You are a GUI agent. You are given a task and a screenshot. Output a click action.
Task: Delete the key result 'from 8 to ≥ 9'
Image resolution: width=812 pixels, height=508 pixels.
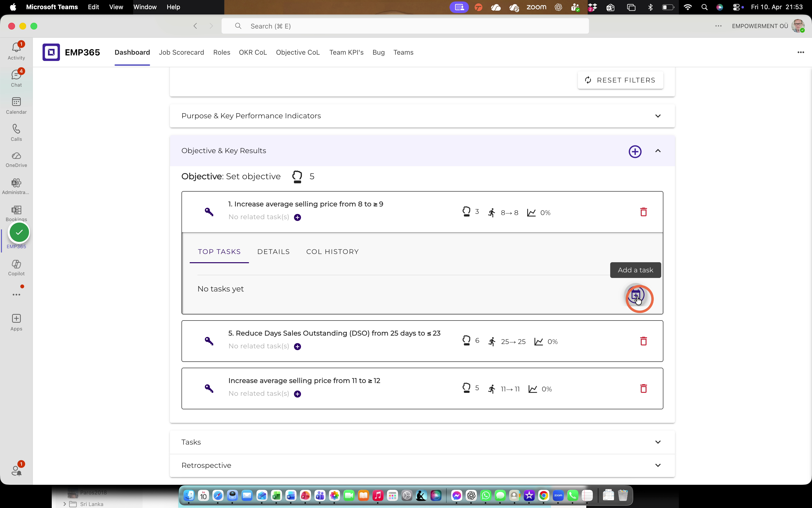tap(643, 212)
